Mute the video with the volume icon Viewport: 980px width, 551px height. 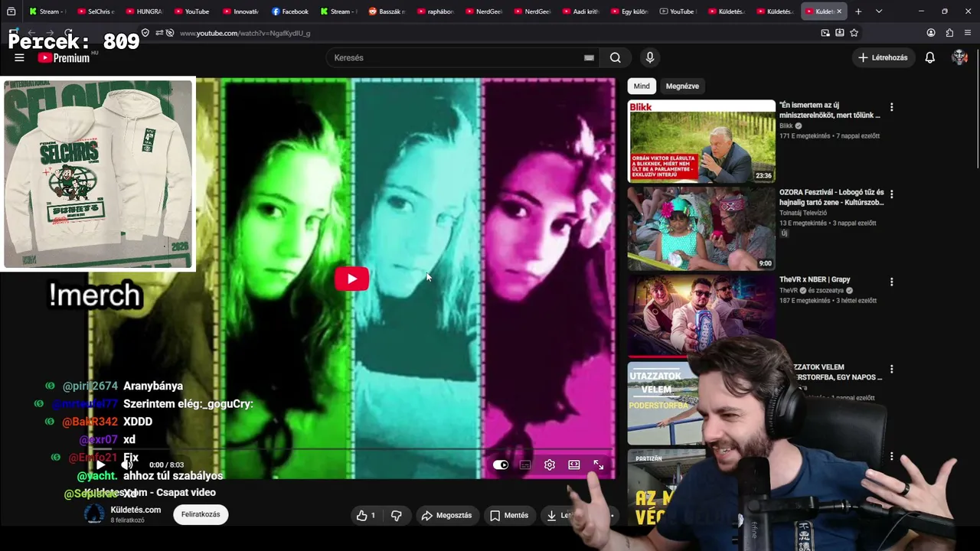pos(127,465)
